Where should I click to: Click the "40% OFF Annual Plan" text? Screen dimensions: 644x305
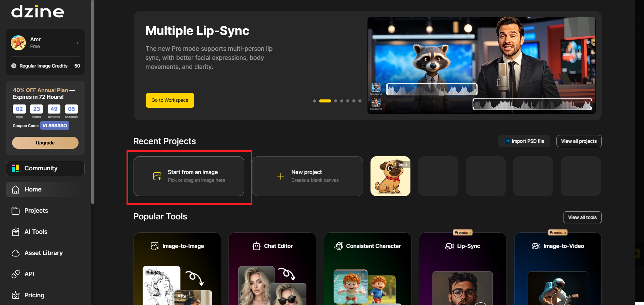pos(41,90)
